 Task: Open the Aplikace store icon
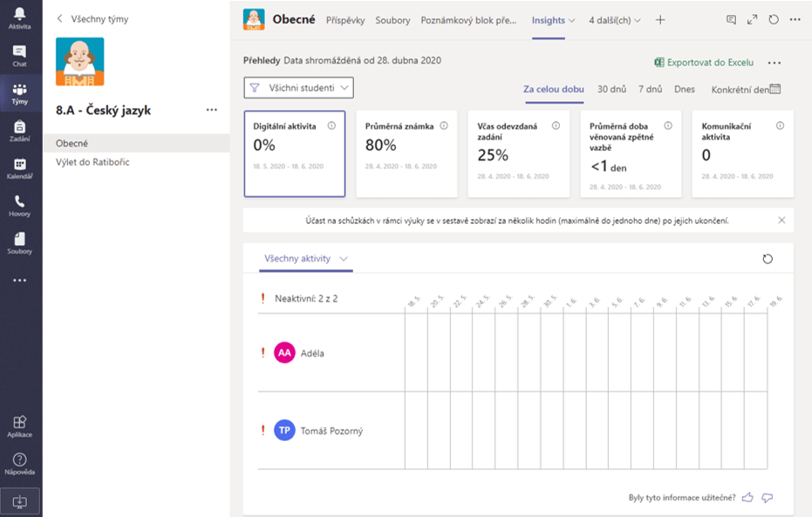19,426
